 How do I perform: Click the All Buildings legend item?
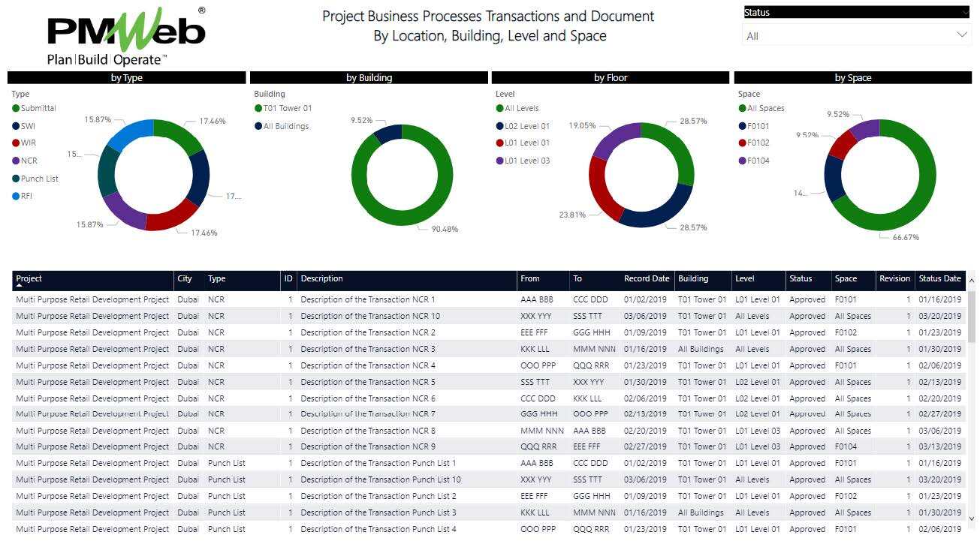(285, 126)
